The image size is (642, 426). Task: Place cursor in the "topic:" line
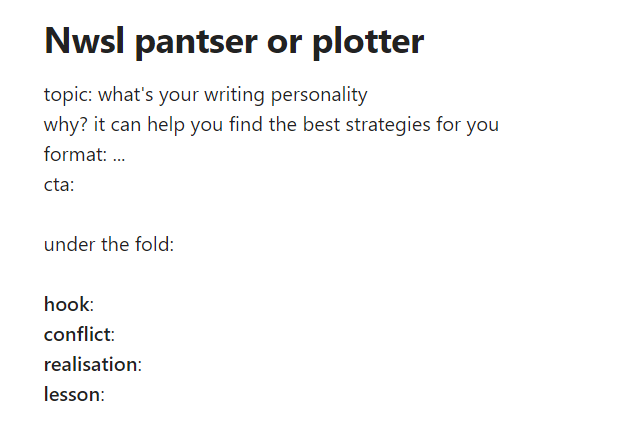[x=68, y=96]
